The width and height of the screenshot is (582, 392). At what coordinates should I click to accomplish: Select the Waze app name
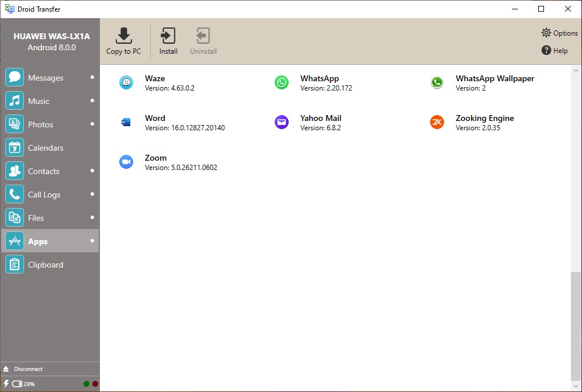click(155, 78)
